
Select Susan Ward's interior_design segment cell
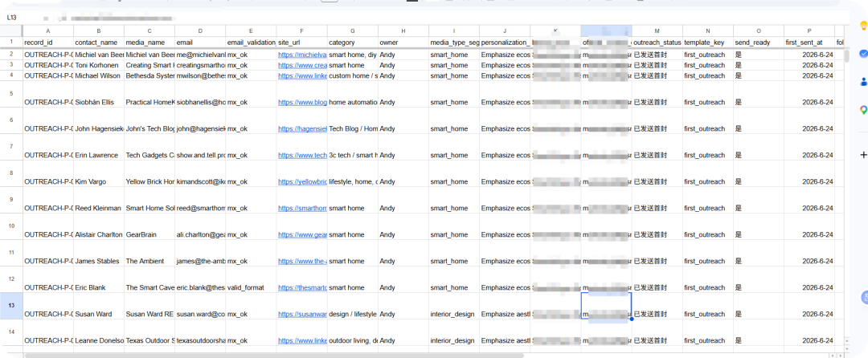[x=454, y=307]
